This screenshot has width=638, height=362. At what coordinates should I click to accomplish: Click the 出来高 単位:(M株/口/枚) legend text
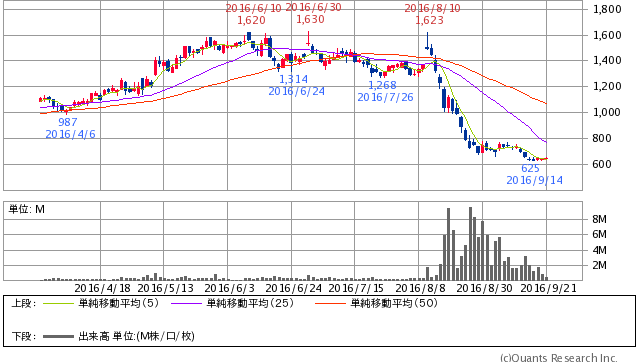tap(136, 336)
